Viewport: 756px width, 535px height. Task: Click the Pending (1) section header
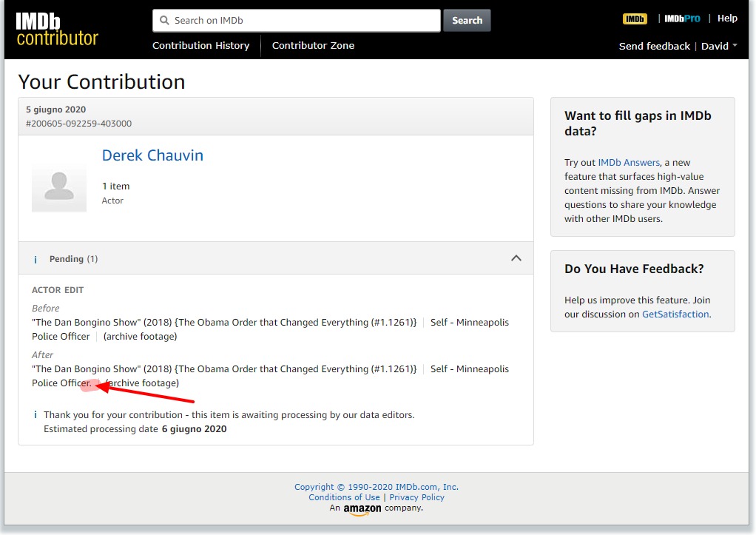pos(276,258)
